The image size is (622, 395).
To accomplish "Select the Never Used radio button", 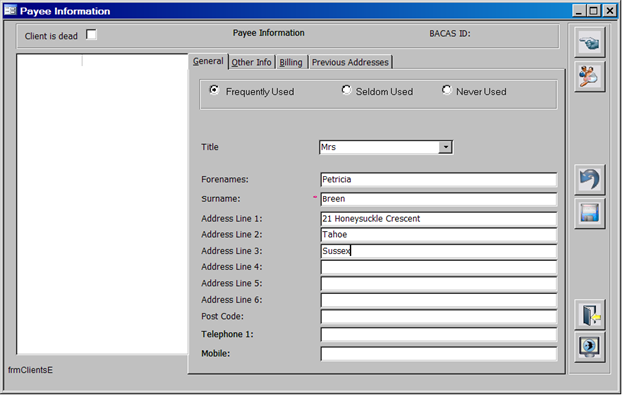I will click(447, 90).
